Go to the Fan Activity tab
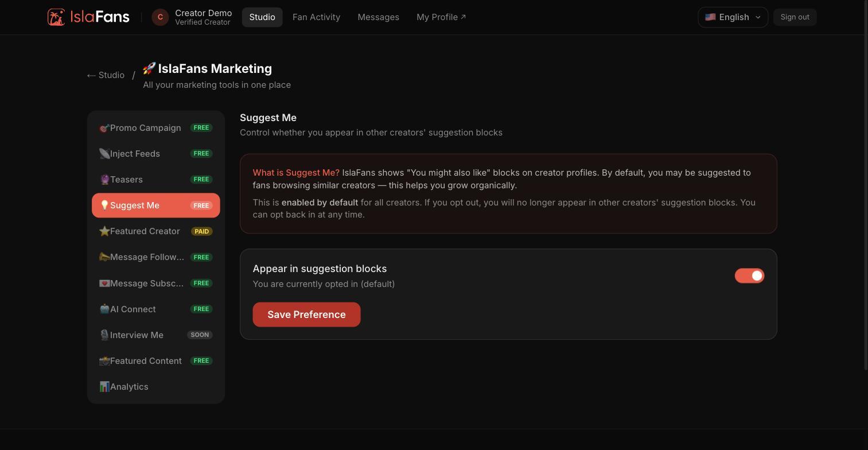Viewport: 868px width, 450px height. point(316,17)
